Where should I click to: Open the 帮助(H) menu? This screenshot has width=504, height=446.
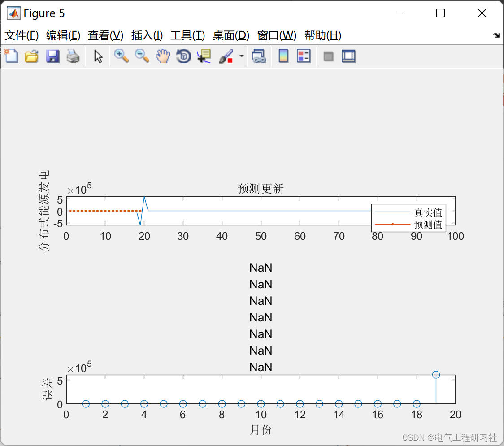click(323, 35)
